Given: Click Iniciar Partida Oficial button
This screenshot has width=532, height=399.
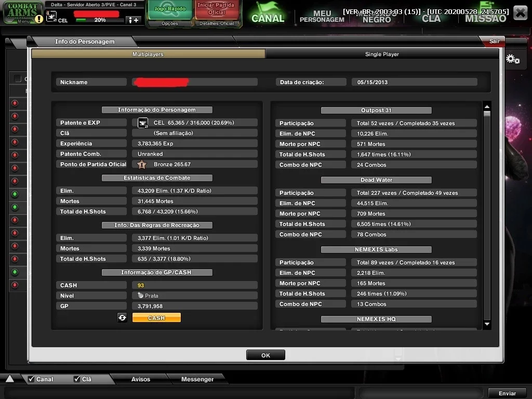Looking at the screenshot, I should (217, 10).
